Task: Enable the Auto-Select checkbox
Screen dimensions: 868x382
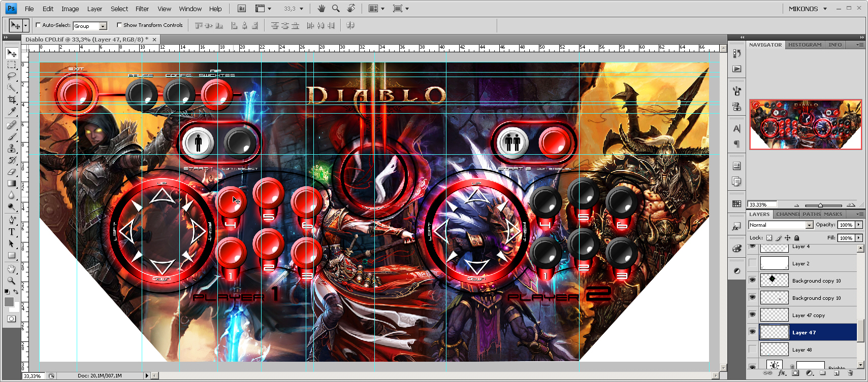Action: coord(38,25)
